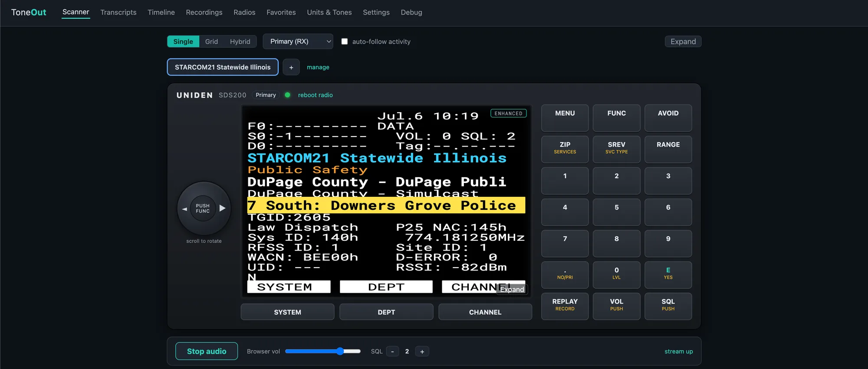
Task: Click keypad number 1
Action: tap(565, 181)
